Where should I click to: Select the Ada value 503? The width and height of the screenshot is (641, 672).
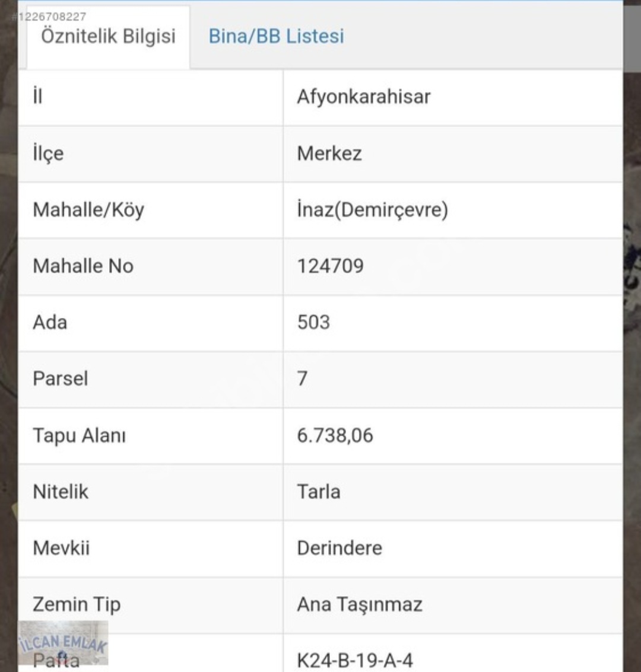pyautogui.click(x=313, y=322)
